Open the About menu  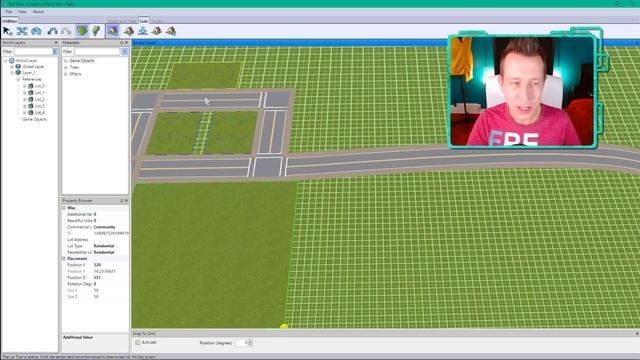[x=38, y=11]
